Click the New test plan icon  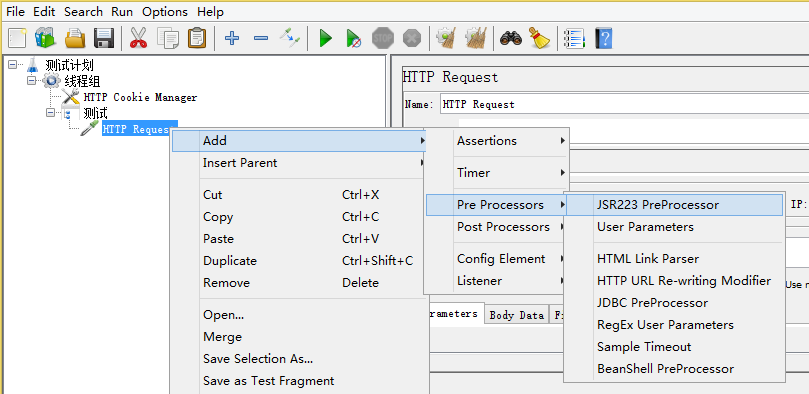coord(17,38)
